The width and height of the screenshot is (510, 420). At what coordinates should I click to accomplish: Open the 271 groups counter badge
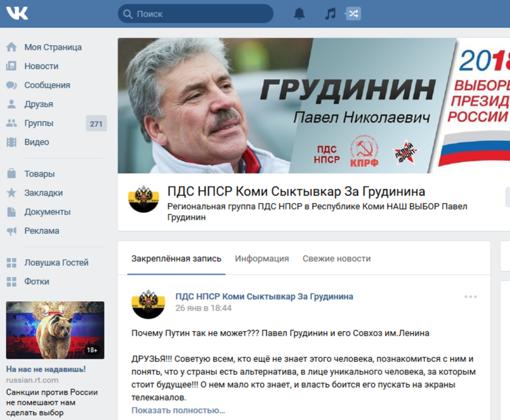pos(96,124)
